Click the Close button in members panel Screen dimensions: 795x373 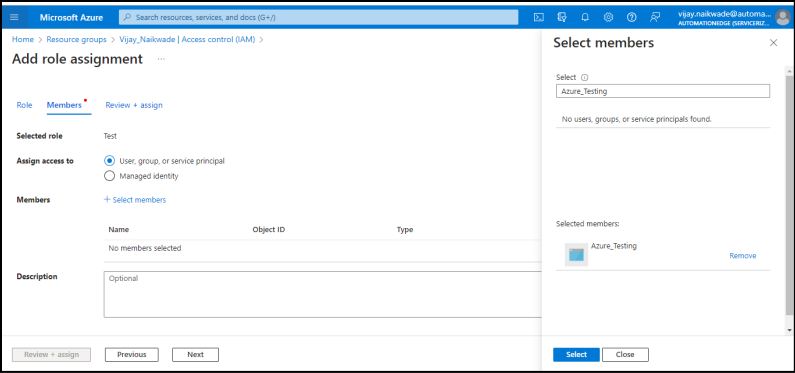(x=625, y=355)
